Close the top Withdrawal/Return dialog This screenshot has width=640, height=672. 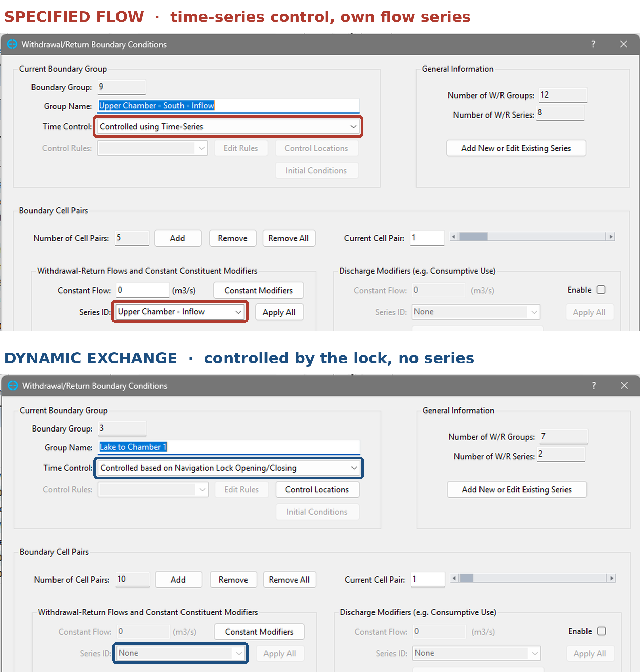(624, 44)
